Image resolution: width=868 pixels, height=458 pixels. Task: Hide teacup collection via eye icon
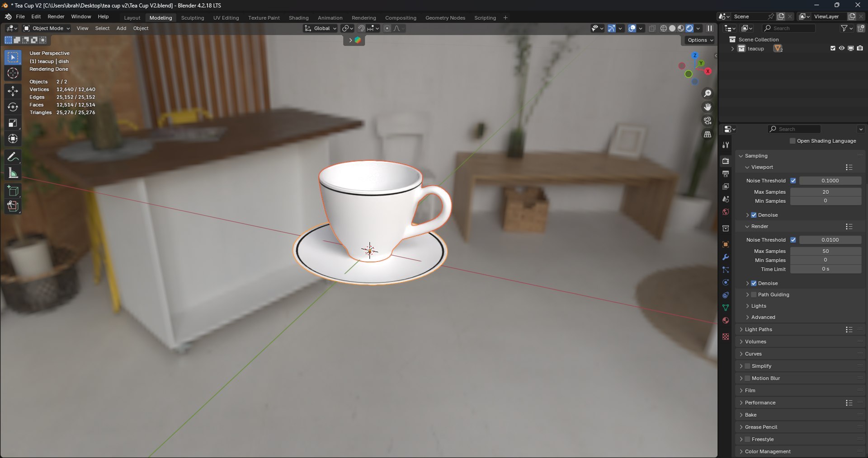pos(841,48)
